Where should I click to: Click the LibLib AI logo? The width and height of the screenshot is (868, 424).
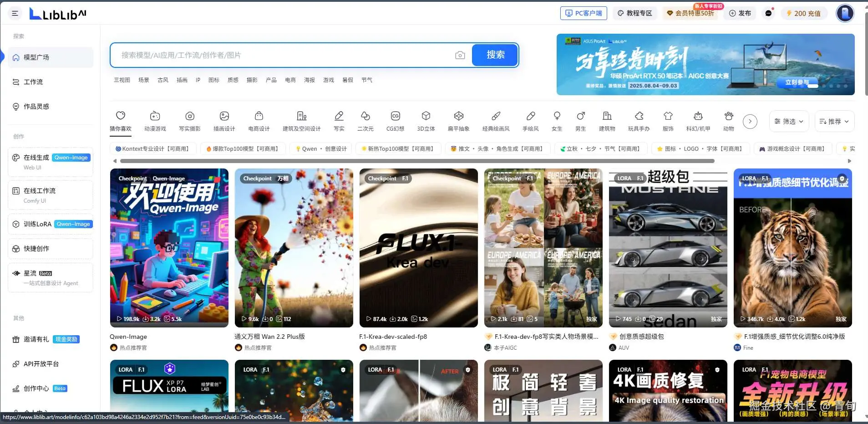pos(58,14)
